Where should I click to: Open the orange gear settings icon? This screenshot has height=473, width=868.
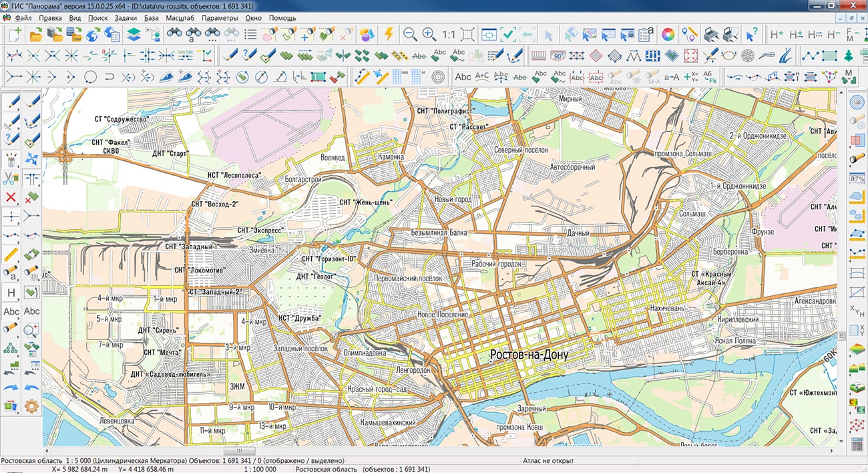click(x=31, y=406)
